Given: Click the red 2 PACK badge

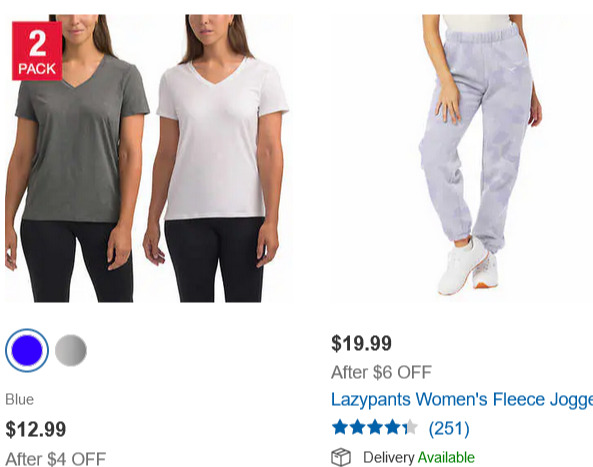Looking at the screenshot, I should [37, 51].
